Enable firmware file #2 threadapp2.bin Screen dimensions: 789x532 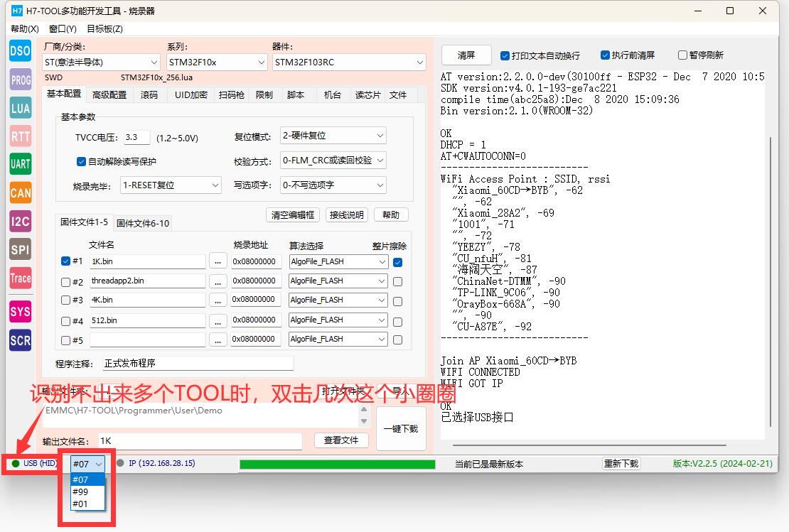[x=65, y=282]
